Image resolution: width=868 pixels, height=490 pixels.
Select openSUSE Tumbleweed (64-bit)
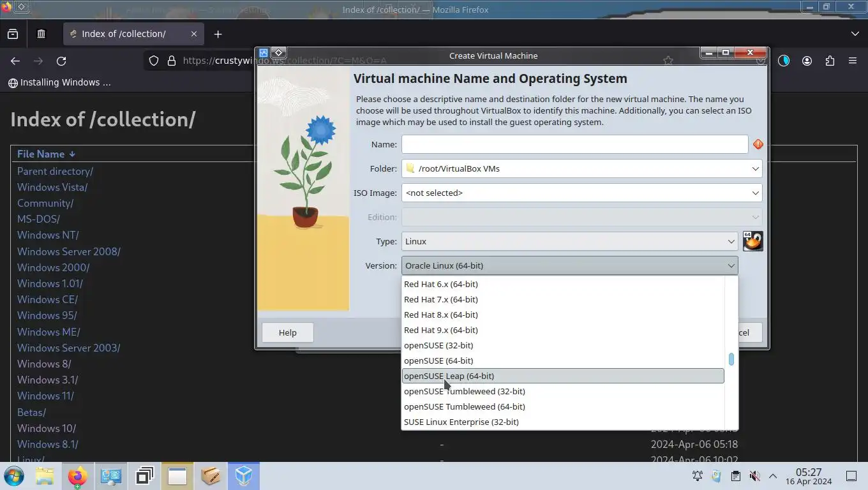[x=563, y=406]
